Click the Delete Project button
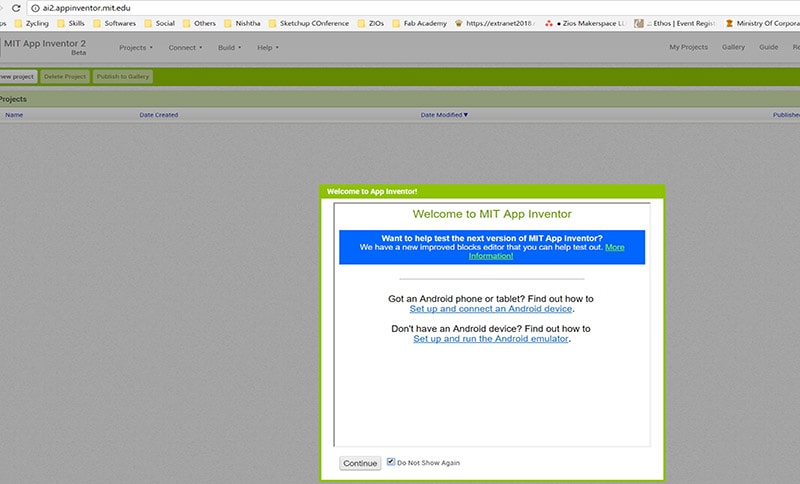This screenshot has height=484, width=800. point(65,77)
